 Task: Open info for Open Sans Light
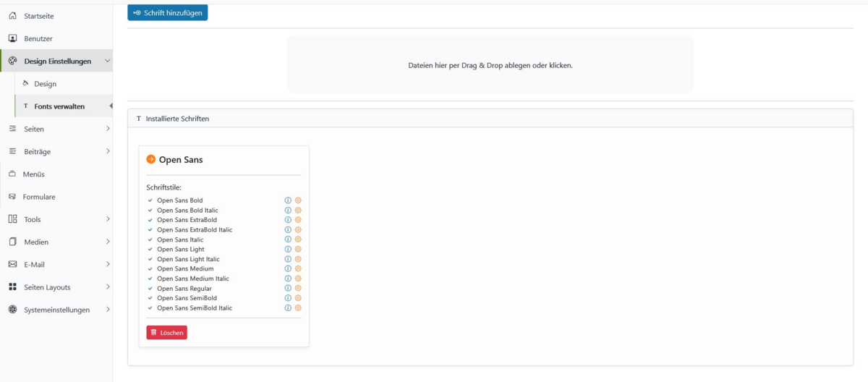coord(288,249)
